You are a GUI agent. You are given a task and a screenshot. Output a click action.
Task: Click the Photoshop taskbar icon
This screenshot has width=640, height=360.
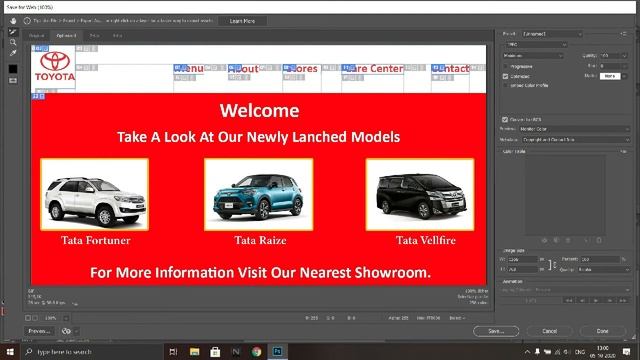[x=277, y=351]
